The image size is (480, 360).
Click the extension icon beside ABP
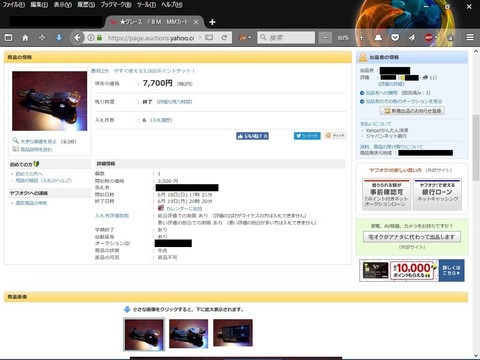click(451, 38)
